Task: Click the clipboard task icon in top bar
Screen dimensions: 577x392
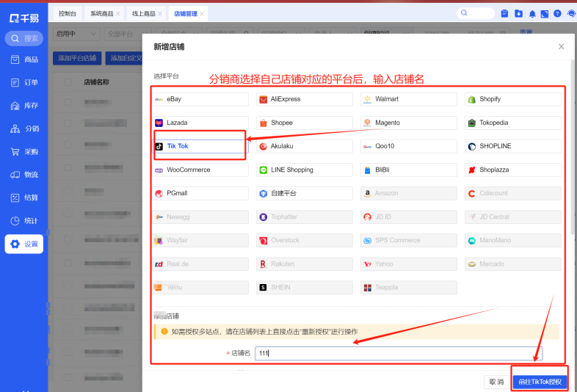Action: pos(504,14)
